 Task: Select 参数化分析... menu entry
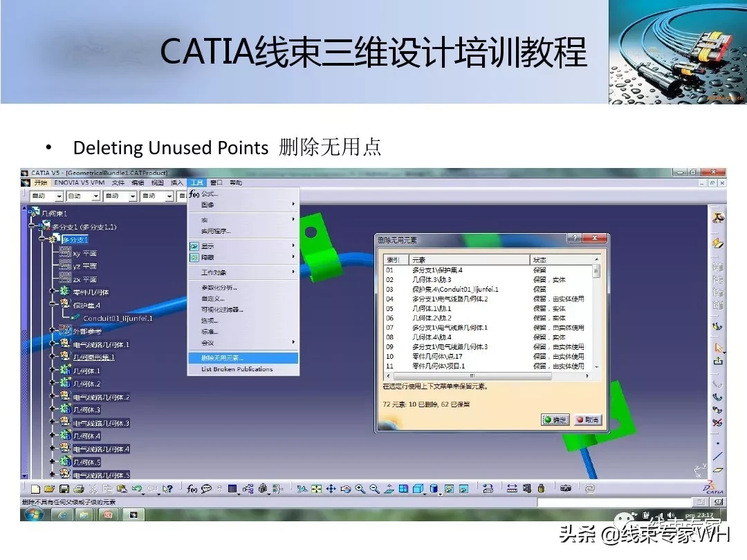[x=243, y=288]
